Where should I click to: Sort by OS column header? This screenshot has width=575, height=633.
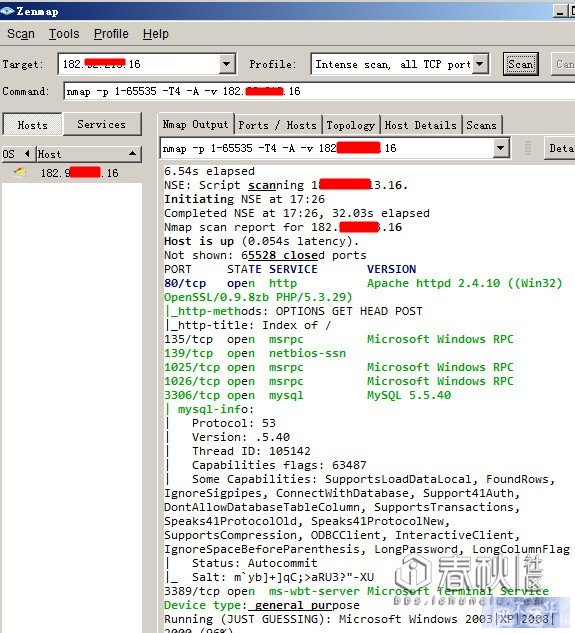coord(17,154)
